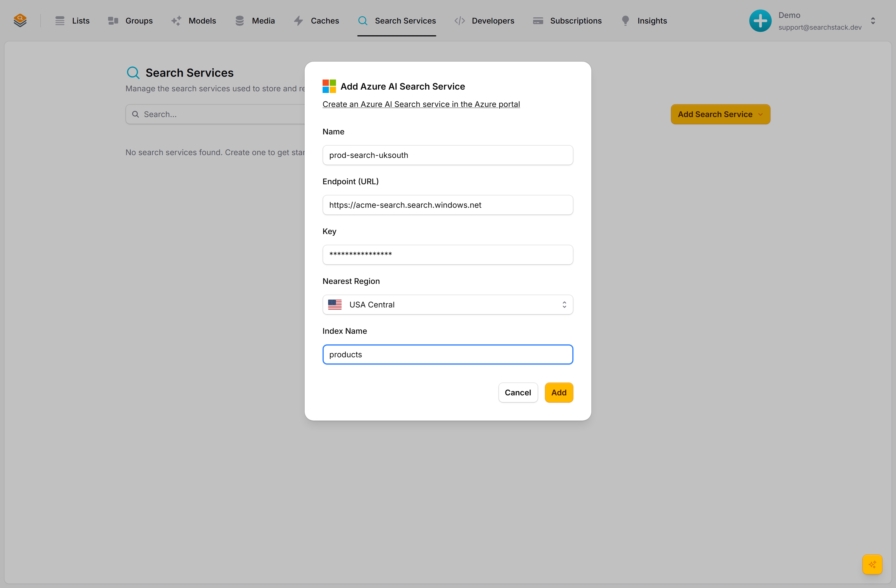Image resolution: width=896 pixels, height=588 pixels.
Task: Click the Models sparkle icon
Action: (x=176, y=21)
